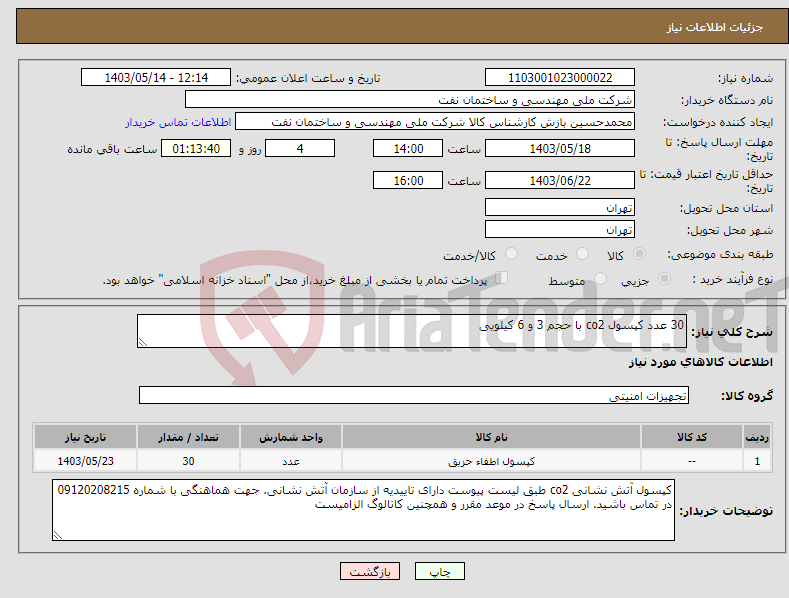
Task: Click the general description text area
Action: tap(412, 331)
